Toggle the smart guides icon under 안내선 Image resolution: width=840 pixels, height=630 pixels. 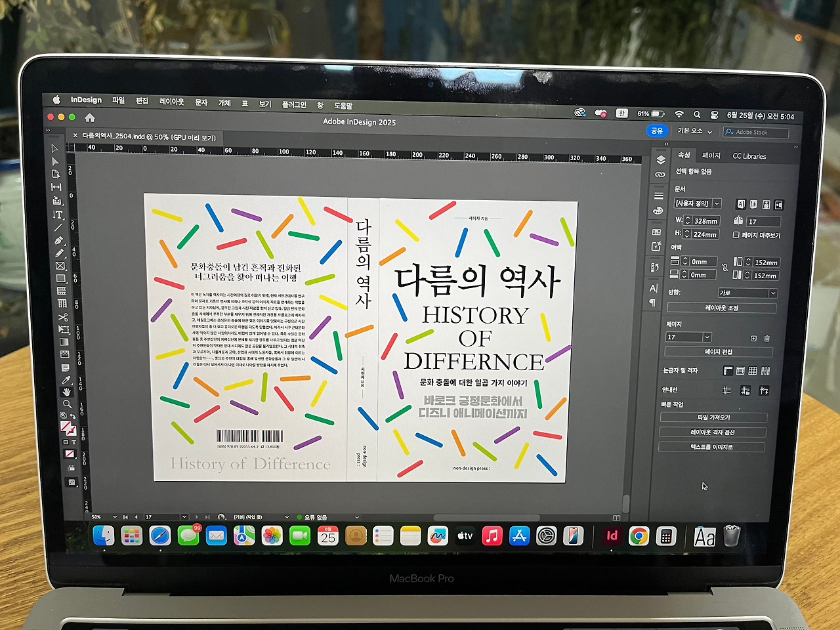764,390
